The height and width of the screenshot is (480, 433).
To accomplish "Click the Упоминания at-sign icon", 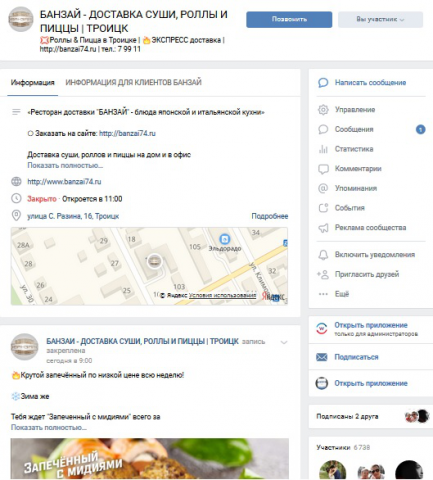I will point(323,188).
